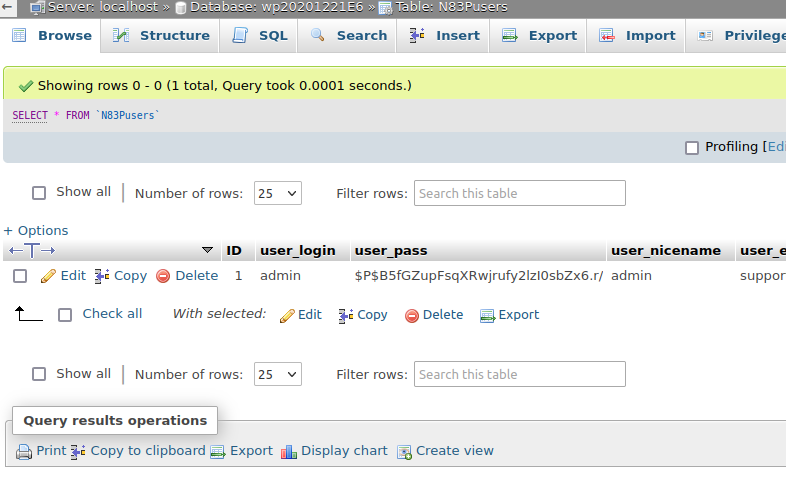The width and height of the screenshot is (786, 478).
Task: Click the Copy icon in admin row
Action: 102,276
